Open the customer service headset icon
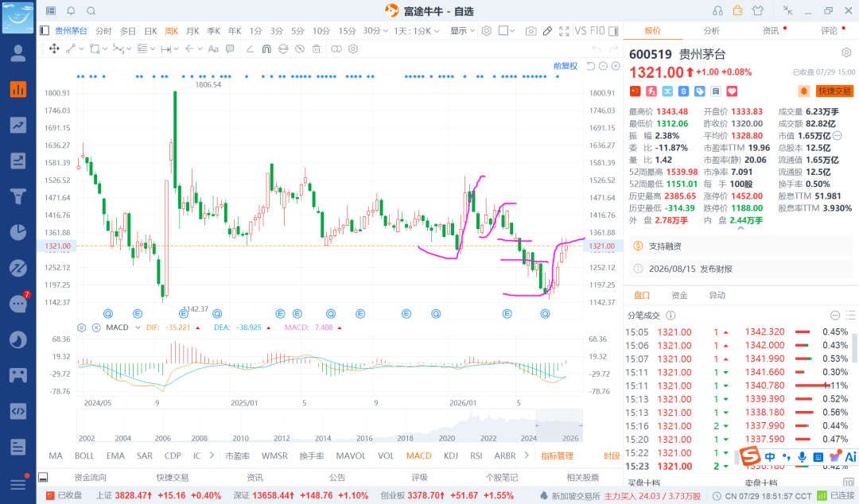The image size is (859, 504). click(x=717, y=11)
